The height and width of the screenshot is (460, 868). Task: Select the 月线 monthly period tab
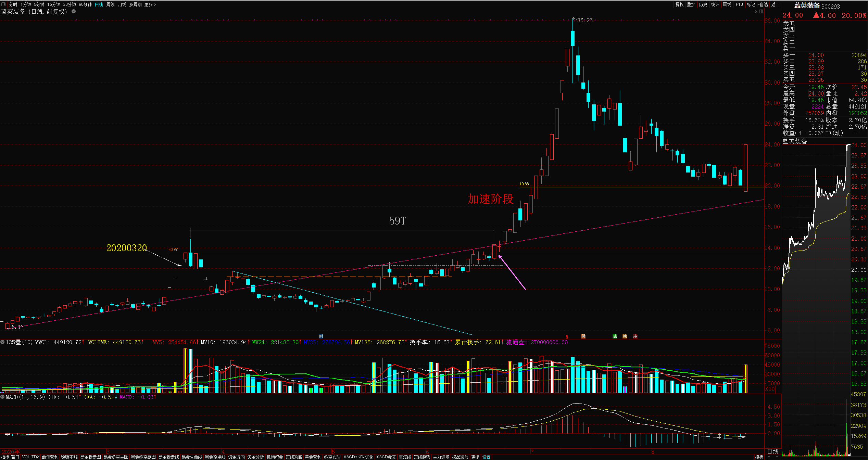(x=122, y=4)
